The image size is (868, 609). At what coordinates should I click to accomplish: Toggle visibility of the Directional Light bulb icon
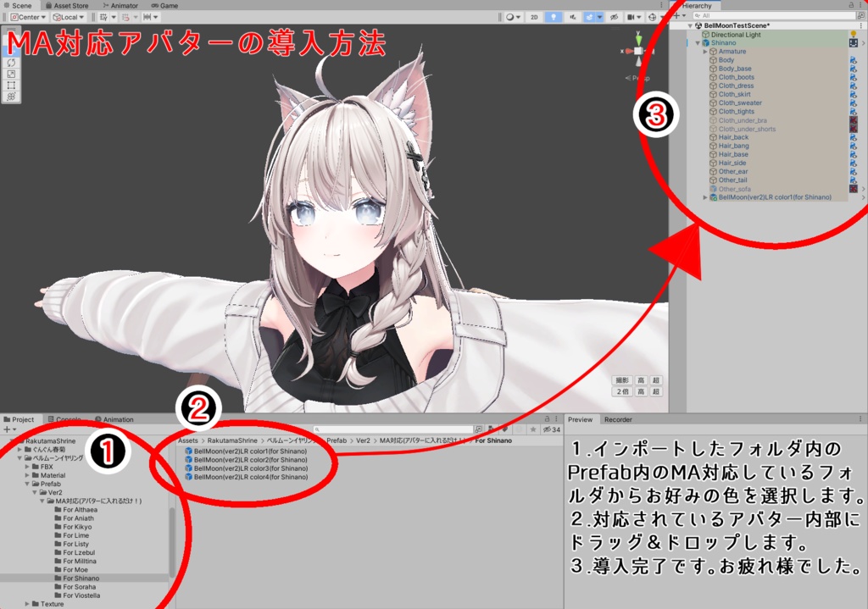pos(854,35)
